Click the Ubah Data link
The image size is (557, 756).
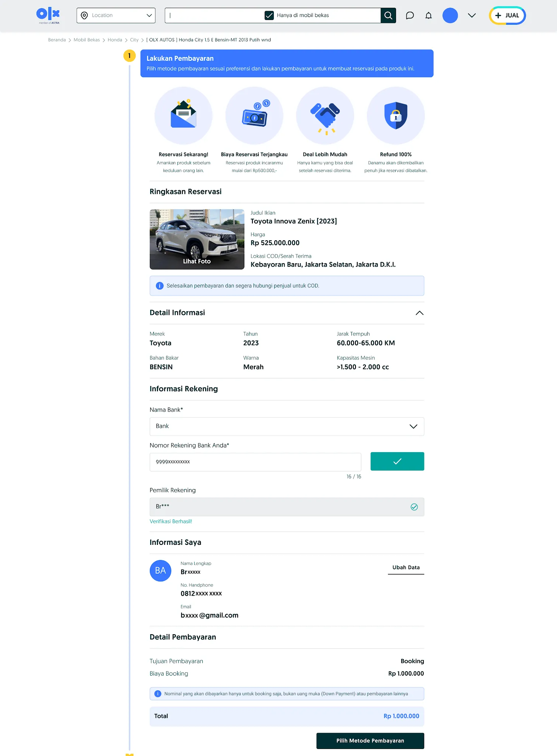point(406,567)
